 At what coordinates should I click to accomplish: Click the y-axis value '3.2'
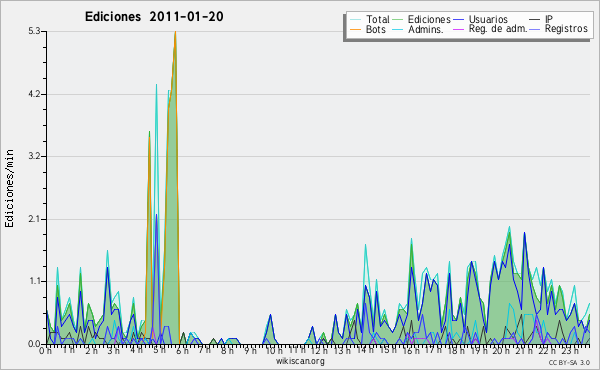click(34, 156)
